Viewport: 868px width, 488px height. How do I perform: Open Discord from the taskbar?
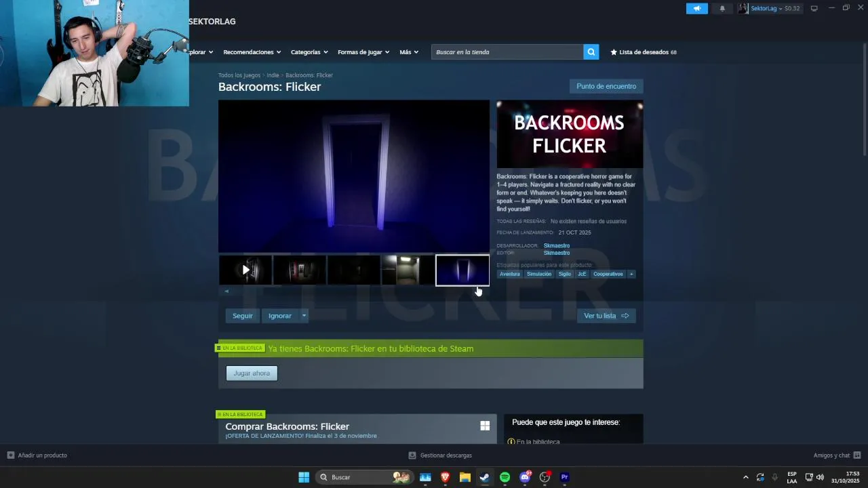(x=525, y=477)
